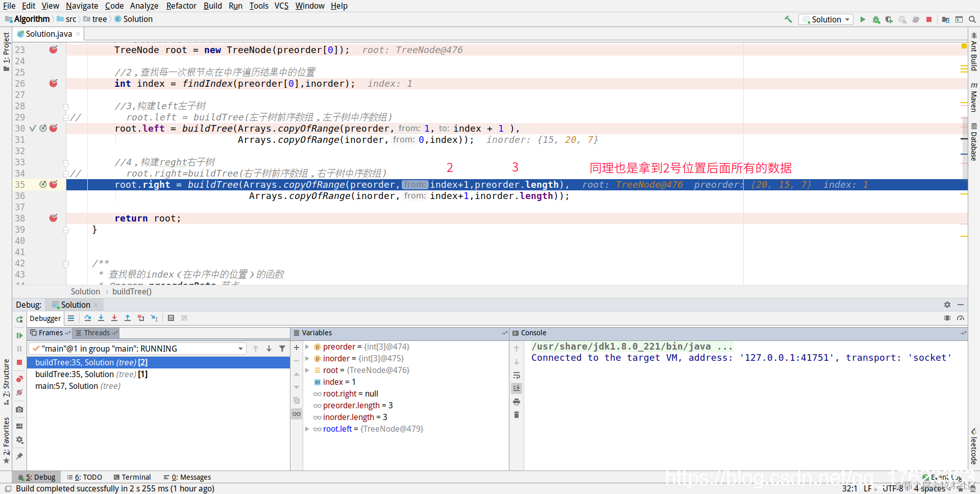Open Project Structure icon
This screenshot has height=494, width=980.
click(x=946, y=19)
